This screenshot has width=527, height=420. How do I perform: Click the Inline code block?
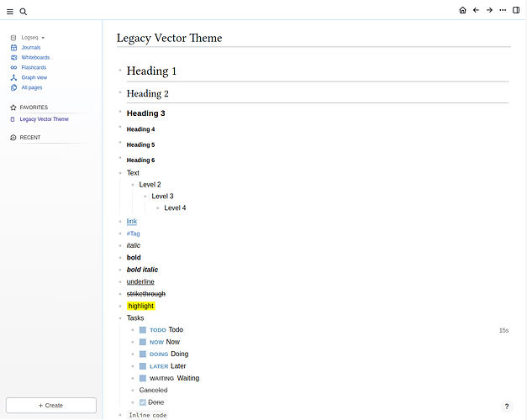(x=148, y=415)
